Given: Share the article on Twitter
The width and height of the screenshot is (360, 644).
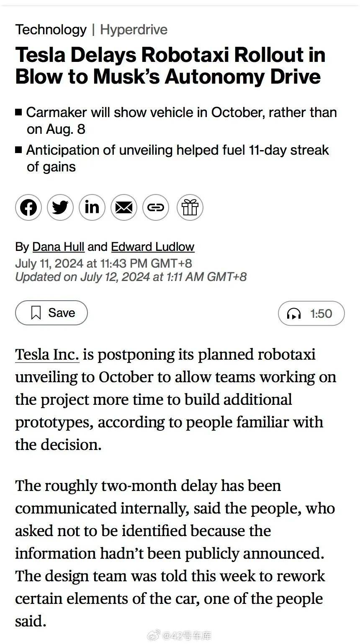Looking at the screenshot, I should [60, 207].
